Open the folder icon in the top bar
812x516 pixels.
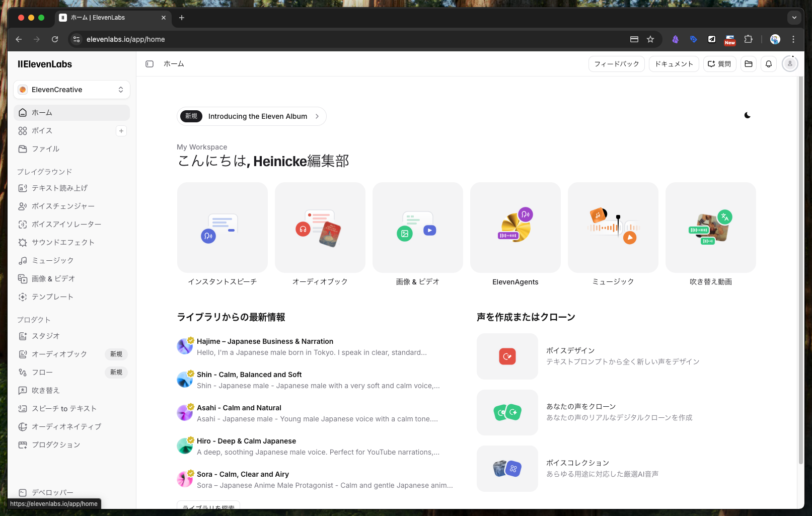click(x=749, y=64)
